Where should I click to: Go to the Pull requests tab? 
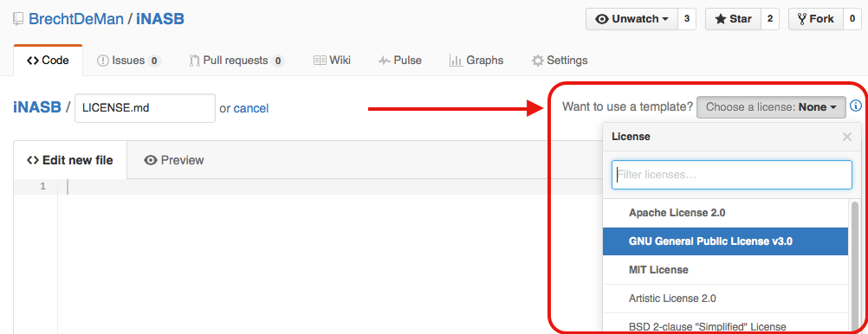[236, 61]
